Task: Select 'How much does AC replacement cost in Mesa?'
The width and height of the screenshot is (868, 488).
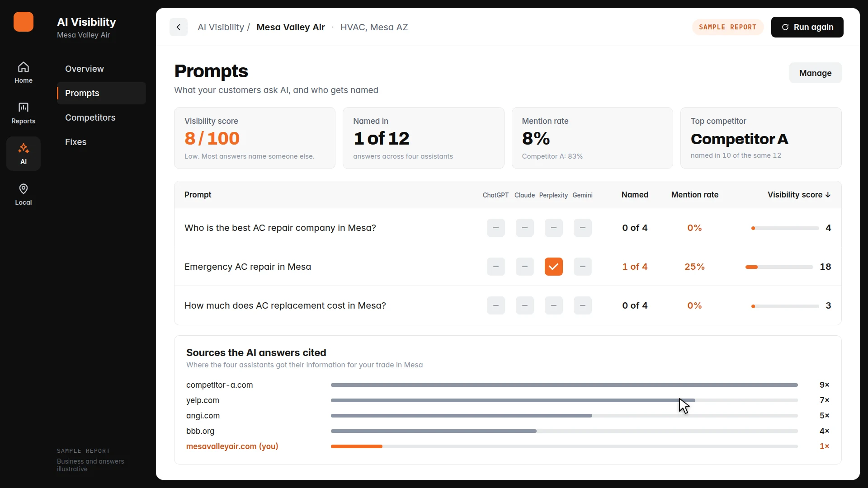Action: (x=285, y=305)
